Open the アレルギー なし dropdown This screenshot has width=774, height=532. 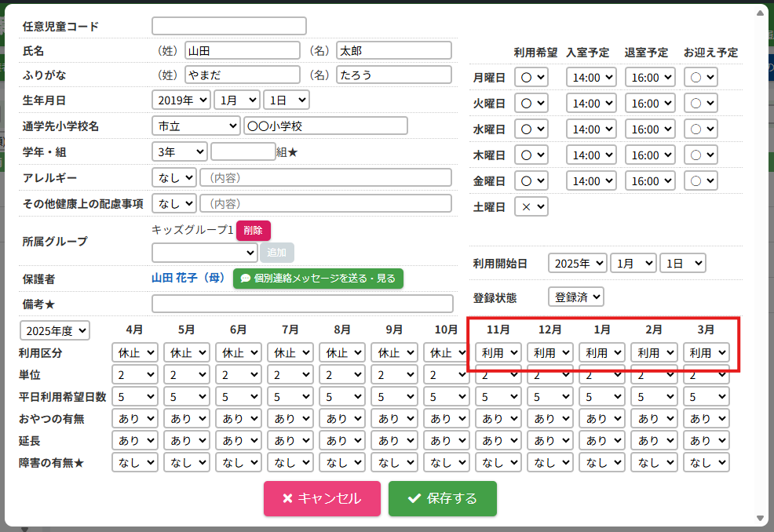click(x=173, y=177)
